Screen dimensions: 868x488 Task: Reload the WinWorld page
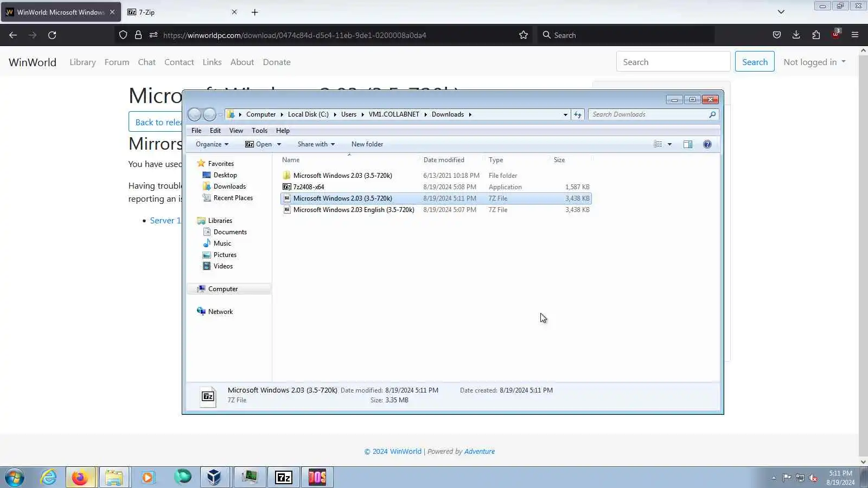click(x=52, y=35)
